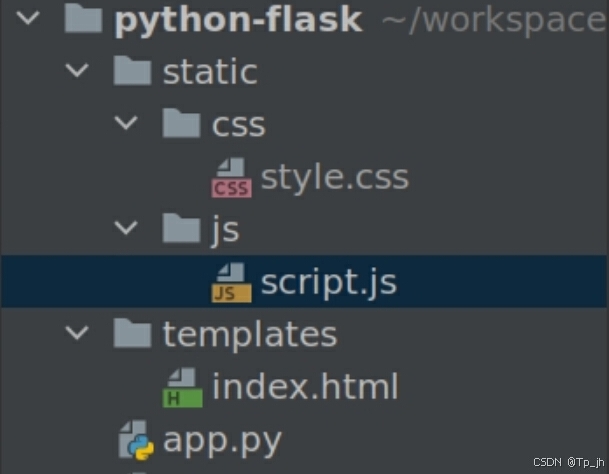
Task: Click the python-flask root folder icon
Action: click(x=83, y=17)
